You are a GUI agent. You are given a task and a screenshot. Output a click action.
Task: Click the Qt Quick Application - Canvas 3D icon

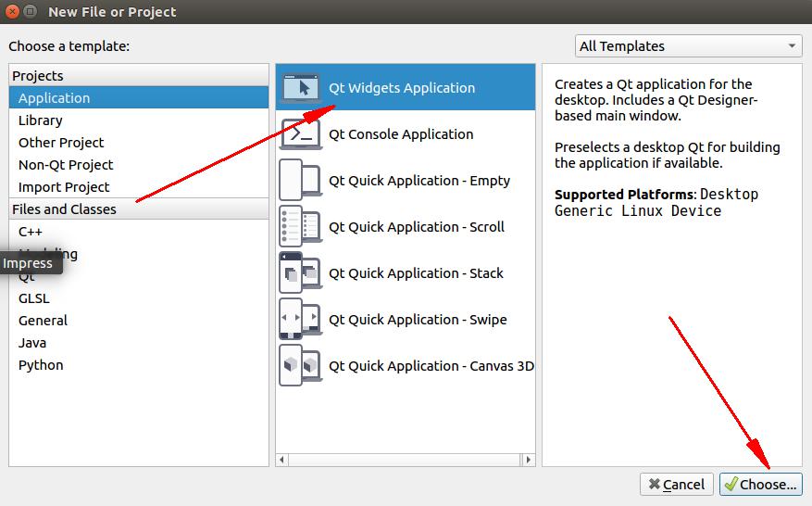300,365
